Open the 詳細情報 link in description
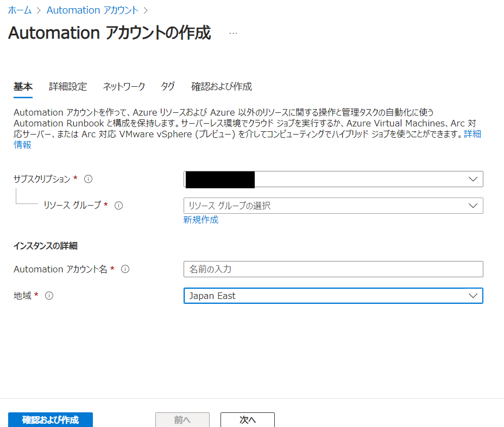Viewport: 504px width, 427px height. (x=472, y=134)
